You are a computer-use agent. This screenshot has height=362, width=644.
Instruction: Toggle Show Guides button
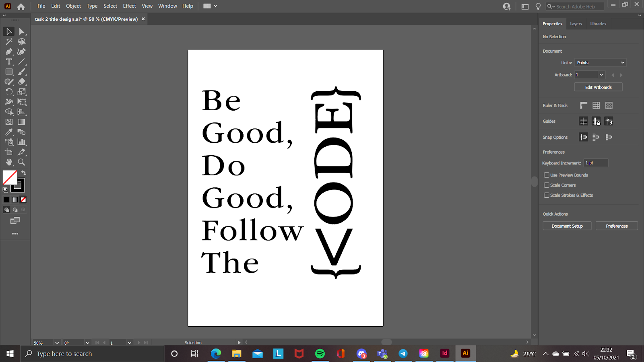pos(584,121)
